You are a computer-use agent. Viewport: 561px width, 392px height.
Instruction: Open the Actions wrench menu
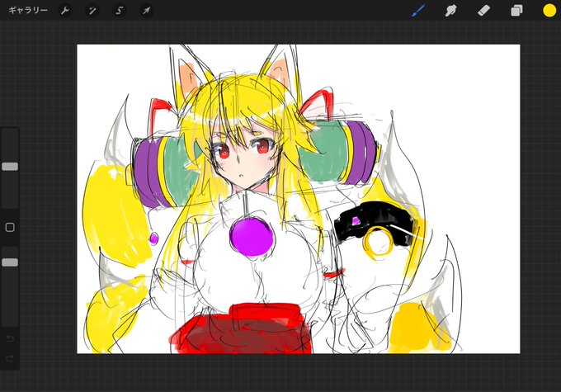coord(64,11)
